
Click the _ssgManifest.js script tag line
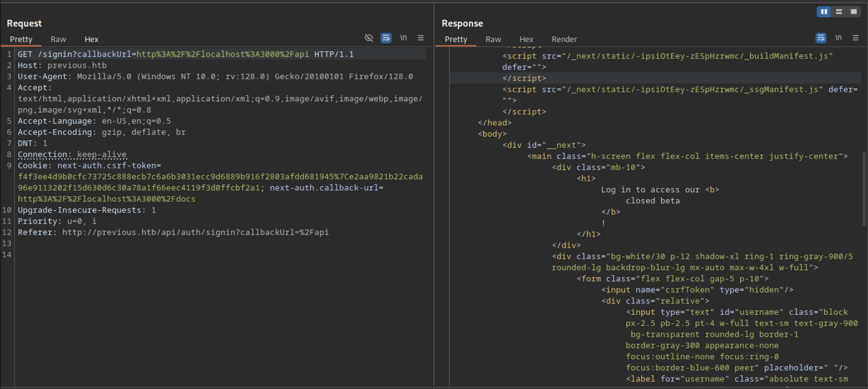point(680,90)
